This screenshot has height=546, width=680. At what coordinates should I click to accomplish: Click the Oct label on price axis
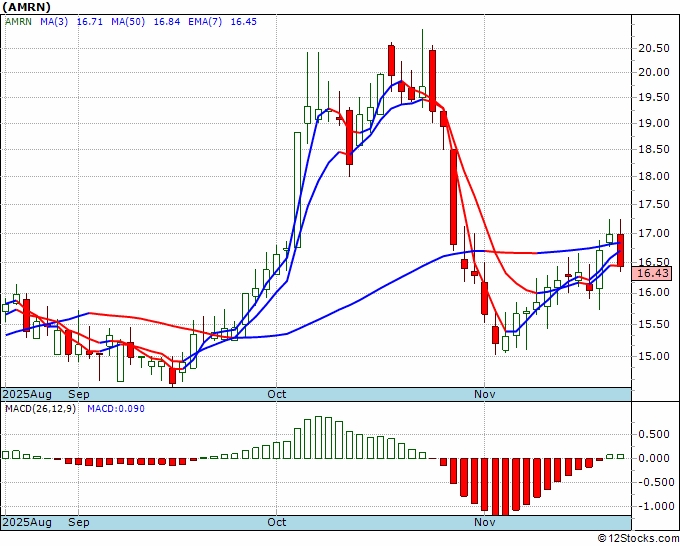(x=277, y=394)
